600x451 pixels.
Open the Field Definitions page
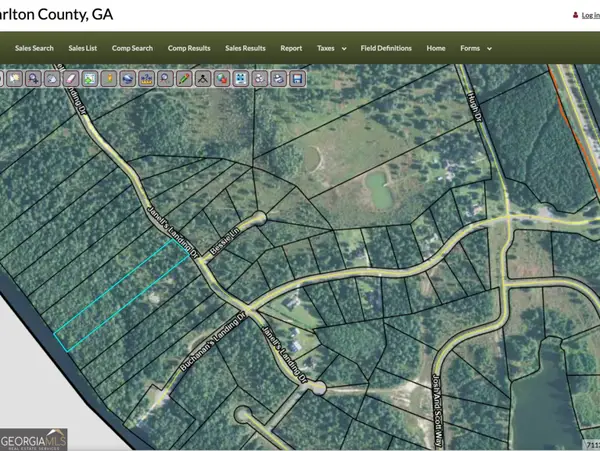386,48
